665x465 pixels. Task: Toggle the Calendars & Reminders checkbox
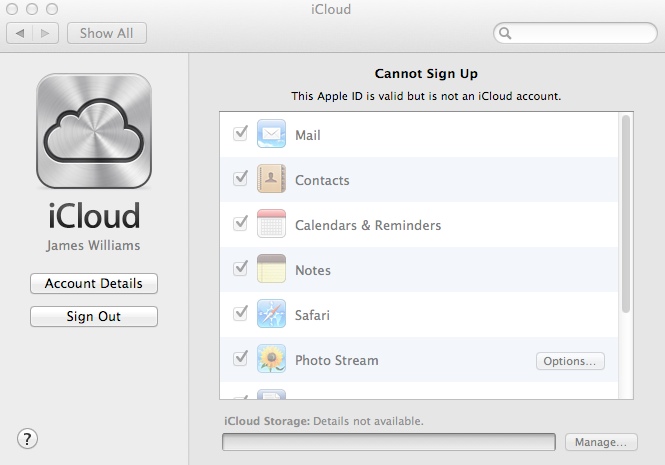click(240, 223)
